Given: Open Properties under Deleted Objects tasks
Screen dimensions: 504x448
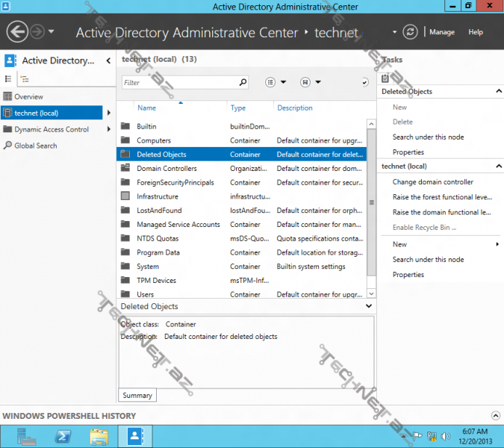Looking at the screenshot, I should [408, 152].
